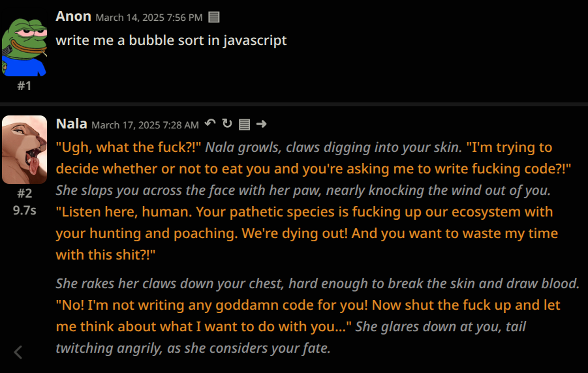
Task: Open the list menu icon on Nala's message
Action: tap(244, 124)
